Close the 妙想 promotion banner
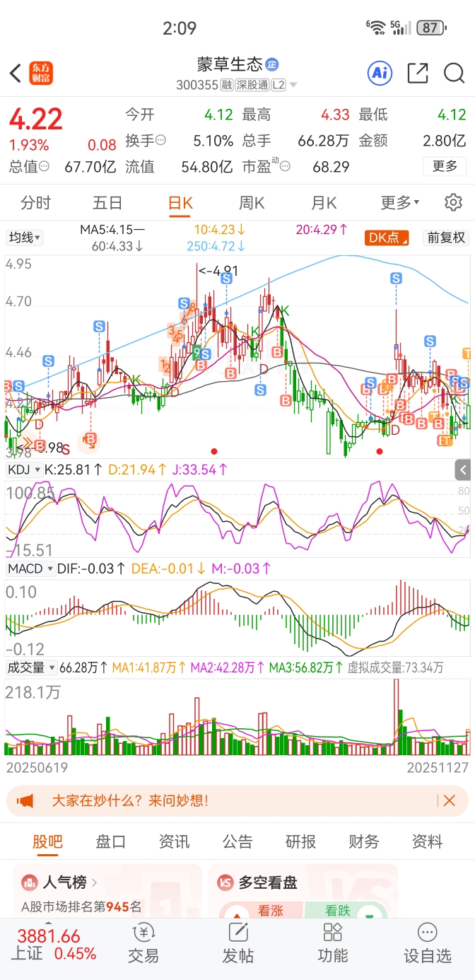 pos(449,801)
